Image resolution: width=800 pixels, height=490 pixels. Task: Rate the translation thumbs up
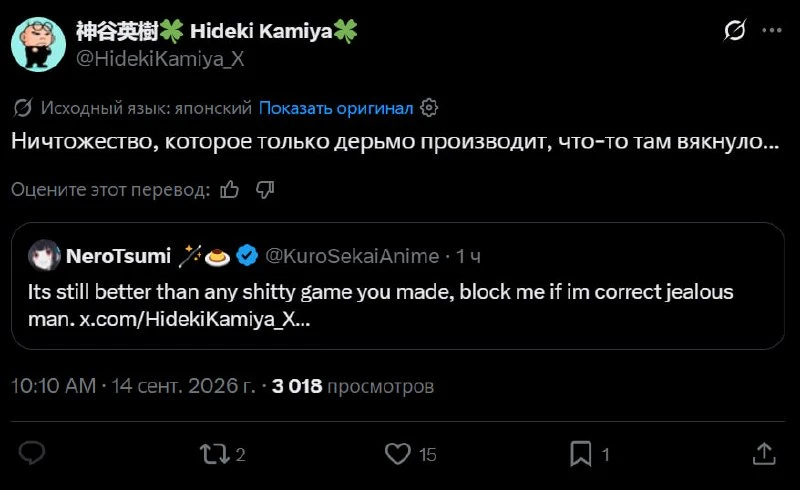pyautogui.click(x=230, y=190)
